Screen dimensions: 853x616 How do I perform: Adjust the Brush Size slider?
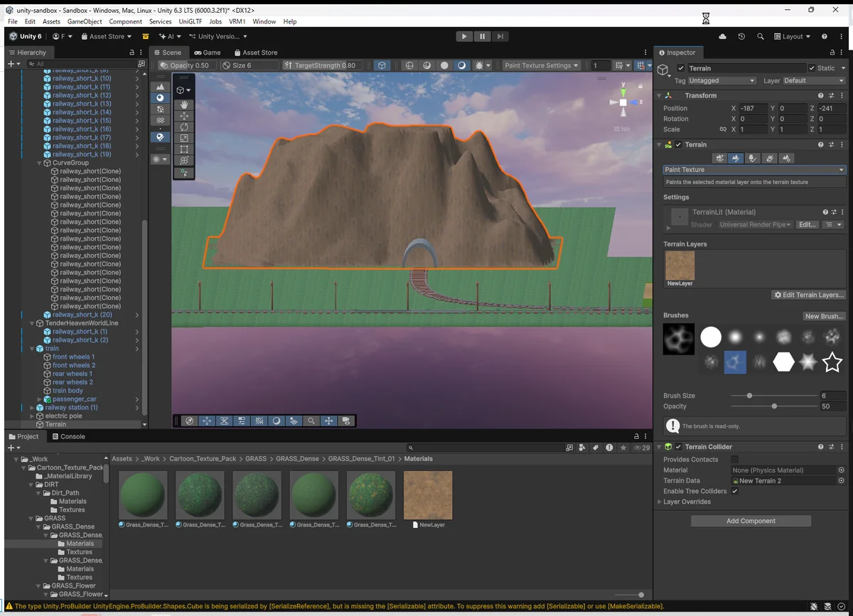749,396
